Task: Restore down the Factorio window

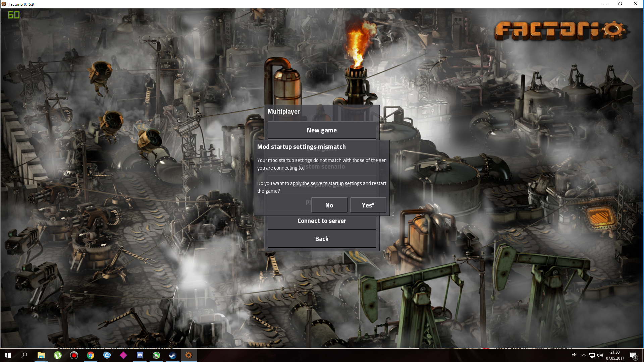Action: [x=620, y=4]
